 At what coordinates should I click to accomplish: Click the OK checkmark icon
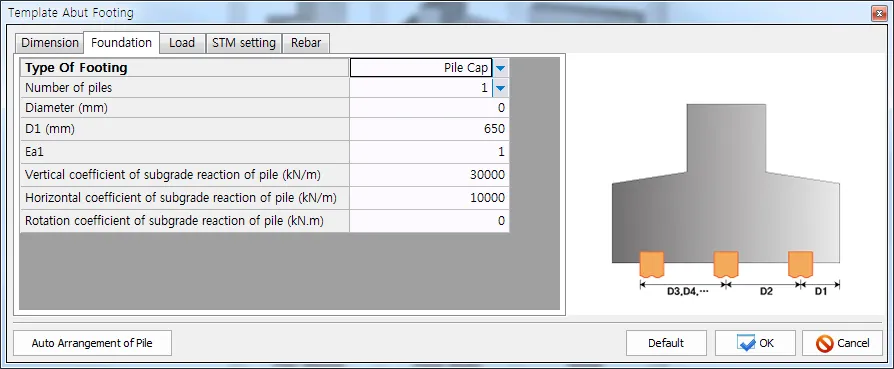746,343
